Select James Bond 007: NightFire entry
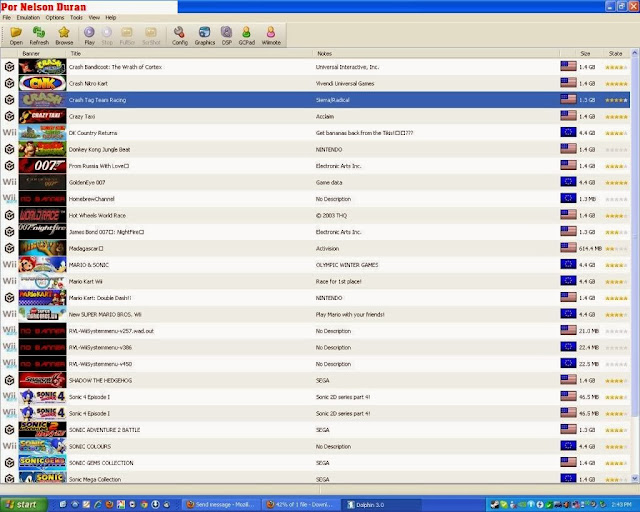 tap(106, 232)
